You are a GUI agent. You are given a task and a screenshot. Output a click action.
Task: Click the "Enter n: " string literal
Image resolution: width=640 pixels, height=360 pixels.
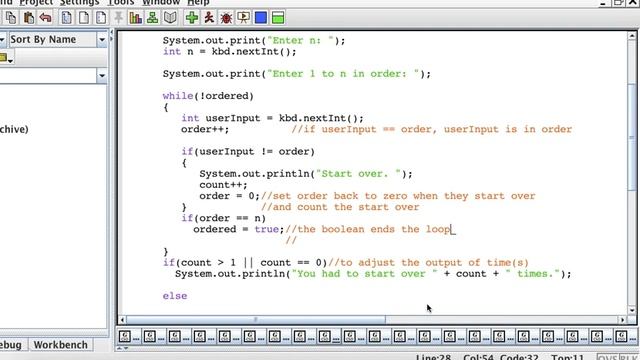click(300, 40)
